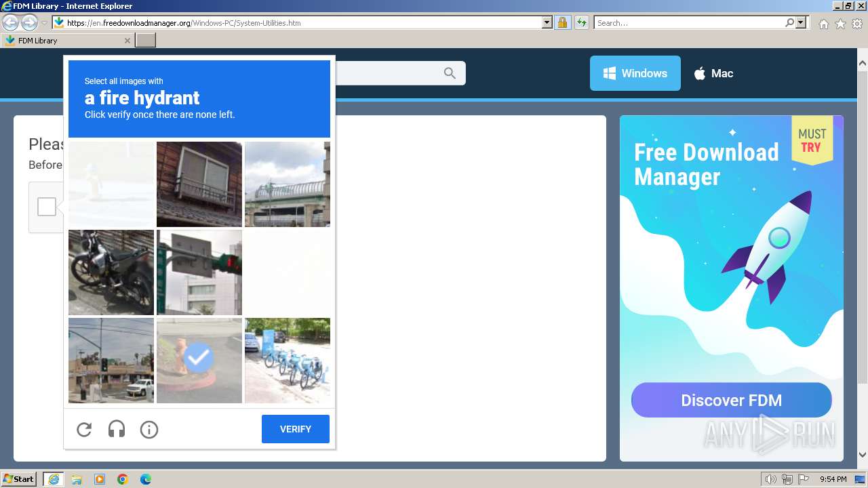This screenshot has height=488, width=868.
Task: Open recent pages dropdown arrow
Action: [44, 23]
